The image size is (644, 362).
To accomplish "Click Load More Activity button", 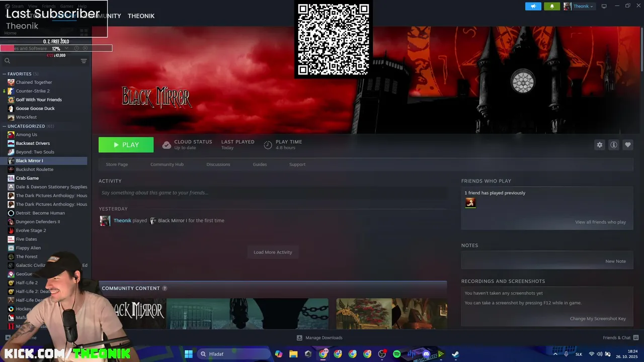I will pyautogui.click(x=273, y=252).
